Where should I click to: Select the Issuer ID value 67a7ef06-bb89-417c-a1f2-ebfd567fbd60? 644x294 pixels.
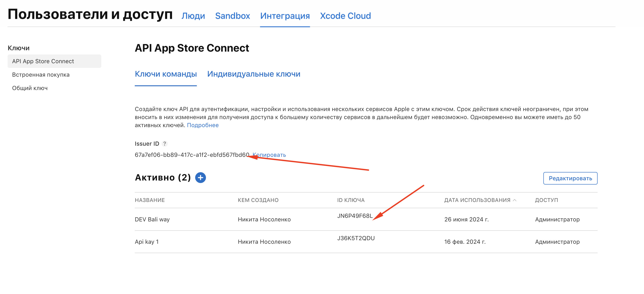click(192, 155)
